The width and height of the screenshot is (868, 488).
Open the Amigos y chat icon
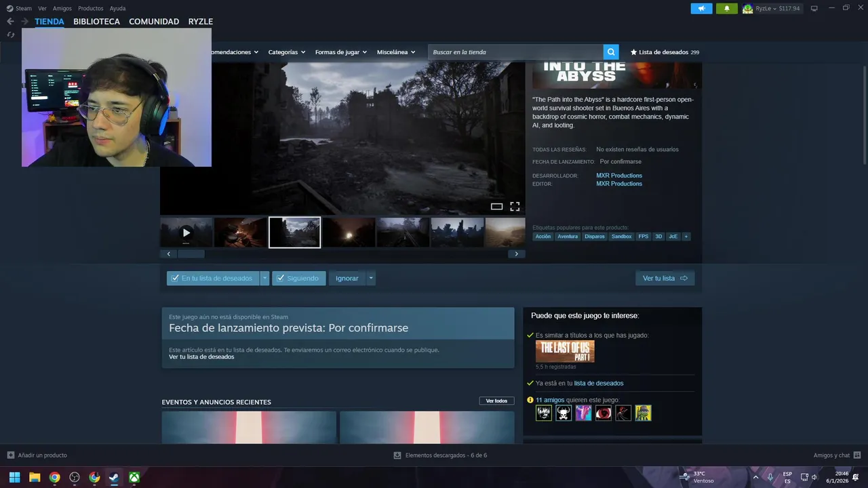click(857, 455)
